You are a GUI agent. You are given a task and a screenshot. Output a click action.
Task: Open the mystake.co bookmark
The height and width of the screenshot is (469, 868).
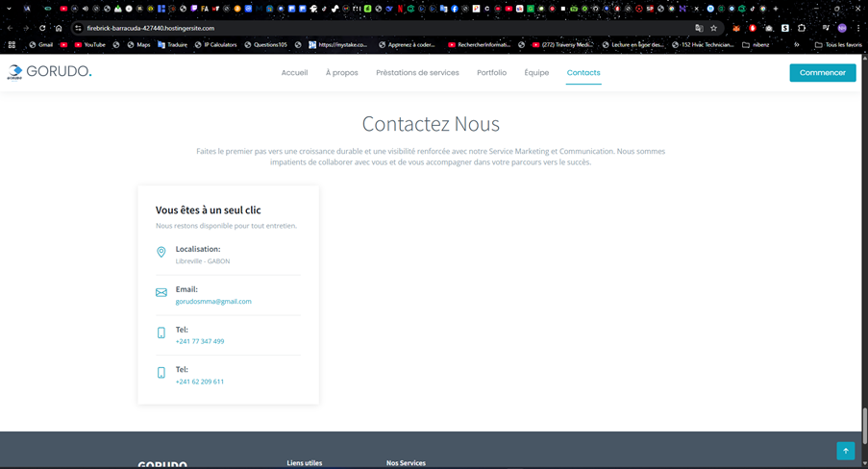338,45
